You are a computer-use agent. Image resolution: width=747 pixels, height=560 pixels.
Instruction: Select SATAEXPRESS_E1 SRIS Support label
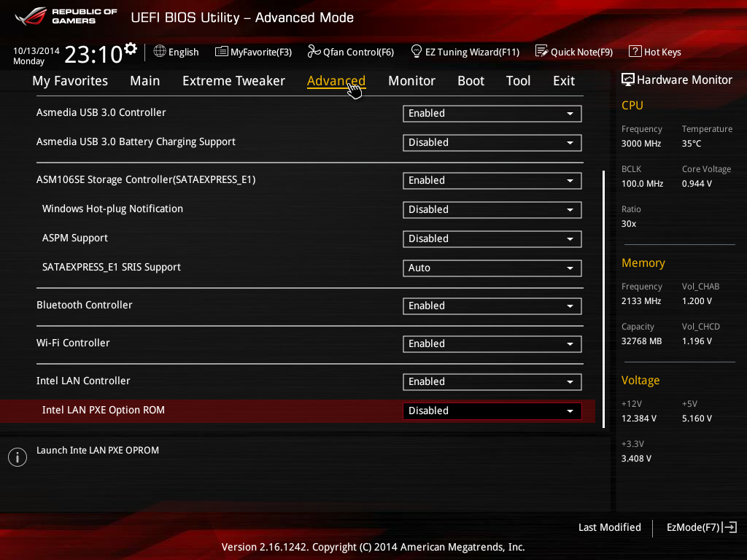point(112,267)
